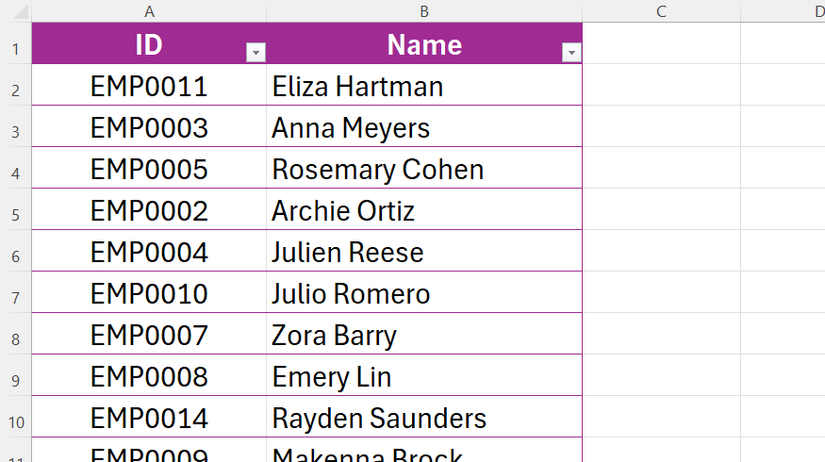Viewport: 825px width, 462px height.
Task: Select column B header
Action: pos(424,11)
